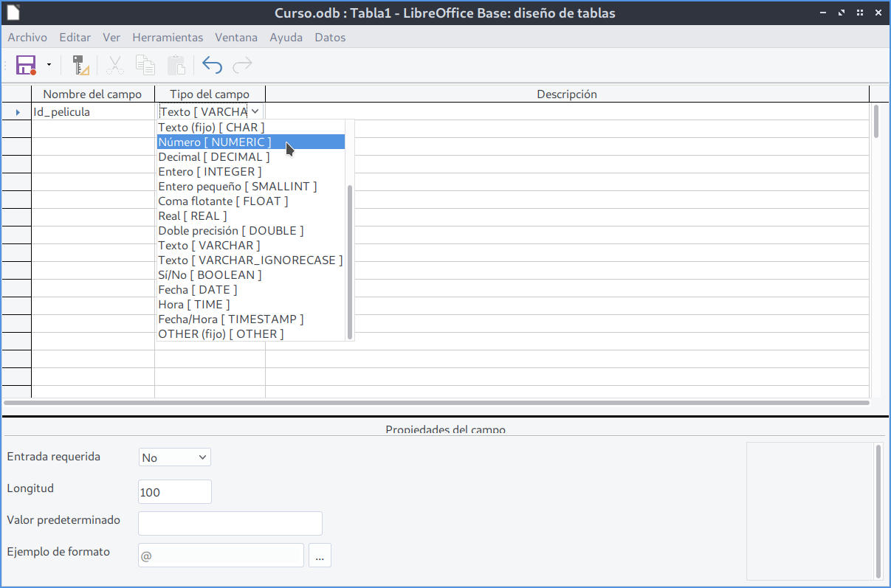The height and width of the screenshot is (588, 891).
Task: Click the Save icon in the toolbar
Action: [27, 65]
